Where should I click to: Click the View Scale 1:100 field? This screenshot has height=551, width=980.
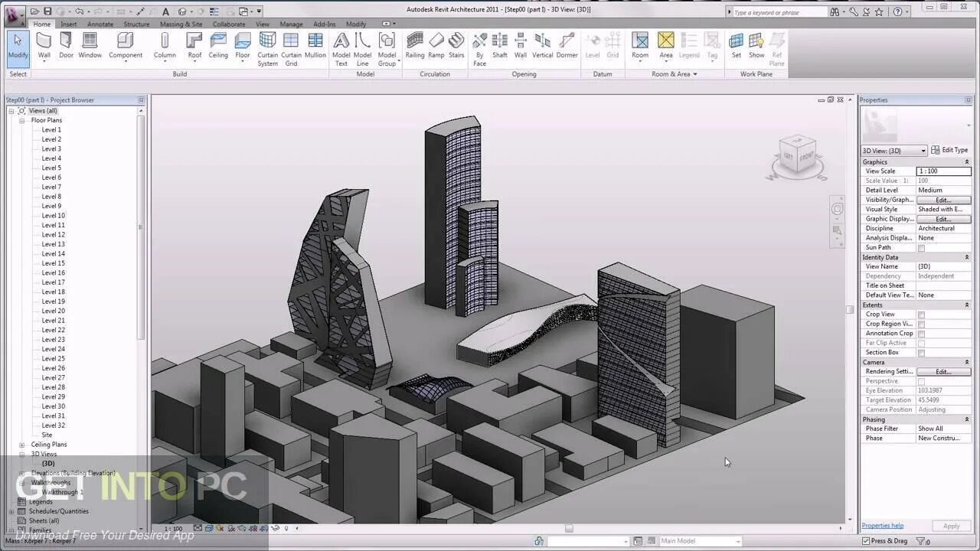(943, 171)
